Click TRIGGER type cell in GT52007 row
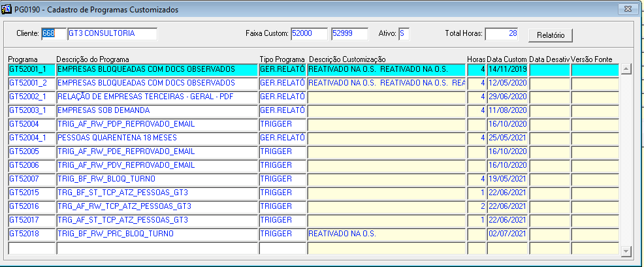This screenshot has height=267, width=644. [x=283, y=180]
